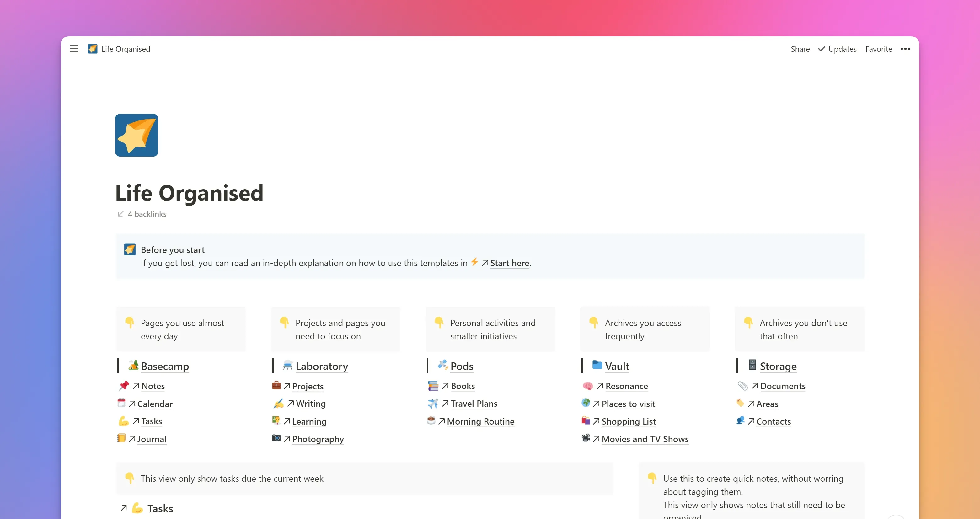This screenshot has width=980, height=519.
Task: Open the Areas page link
Action: click(767, 404)
